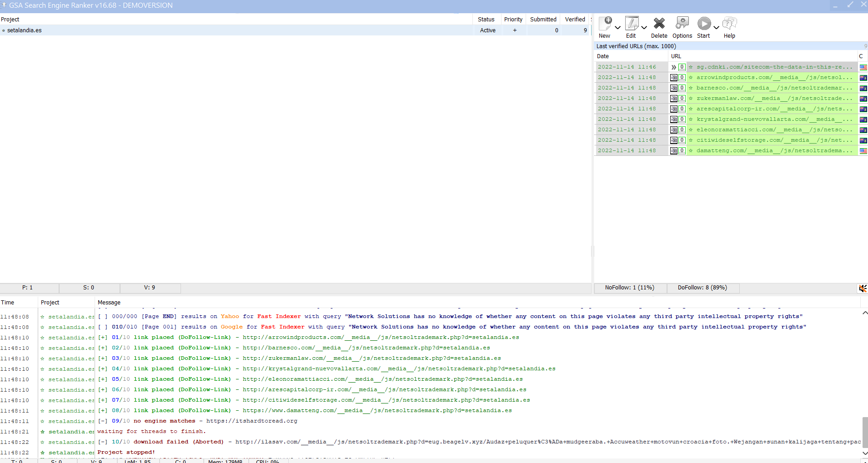Open the New button dropdown arrow
Screen dimensions: 868x463
(617, 28)
